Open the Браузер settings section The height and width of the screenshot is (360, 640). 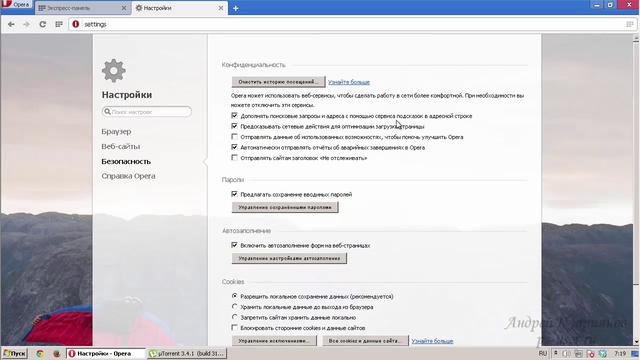(116, 131)
